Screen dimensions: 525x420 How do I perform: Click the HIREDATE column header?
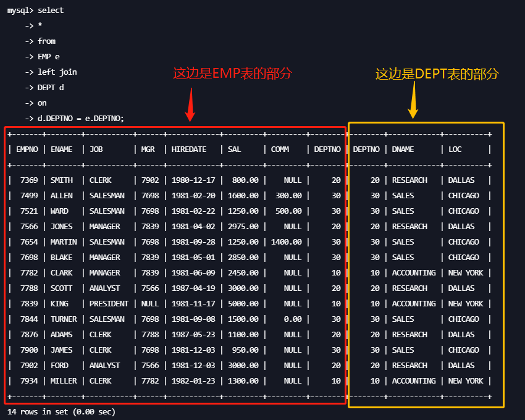click(189, 149)
